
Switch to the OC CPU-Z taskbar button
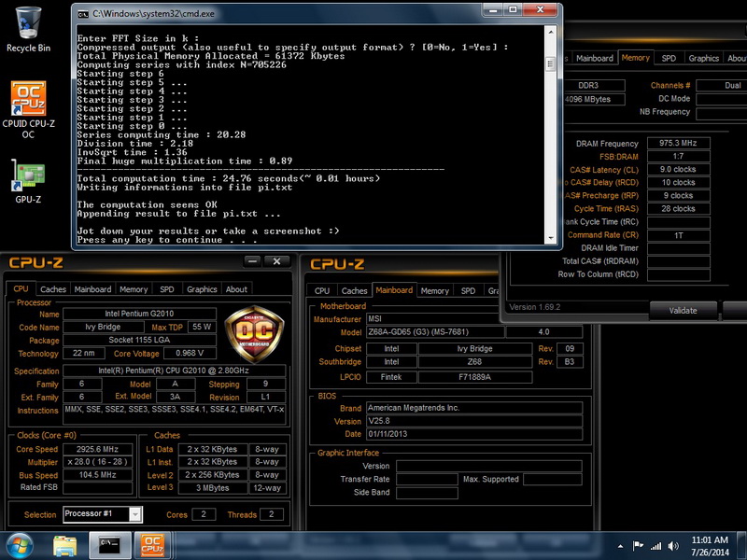152,546
